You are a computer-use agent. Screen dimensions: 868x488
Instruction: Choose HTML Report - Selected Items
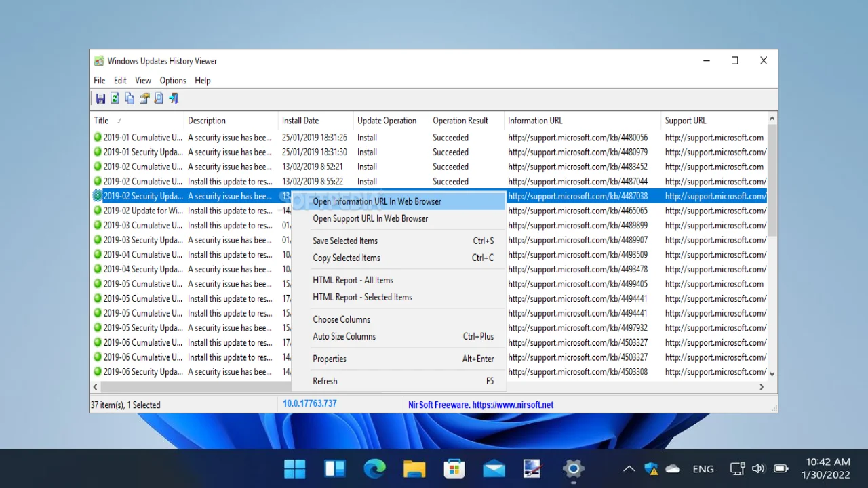click(399, 297)
